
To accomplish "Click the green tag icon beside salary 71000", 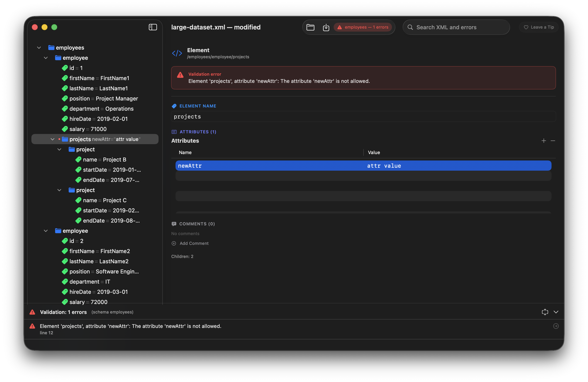I will pyautogui.click(x=65, y=129).
